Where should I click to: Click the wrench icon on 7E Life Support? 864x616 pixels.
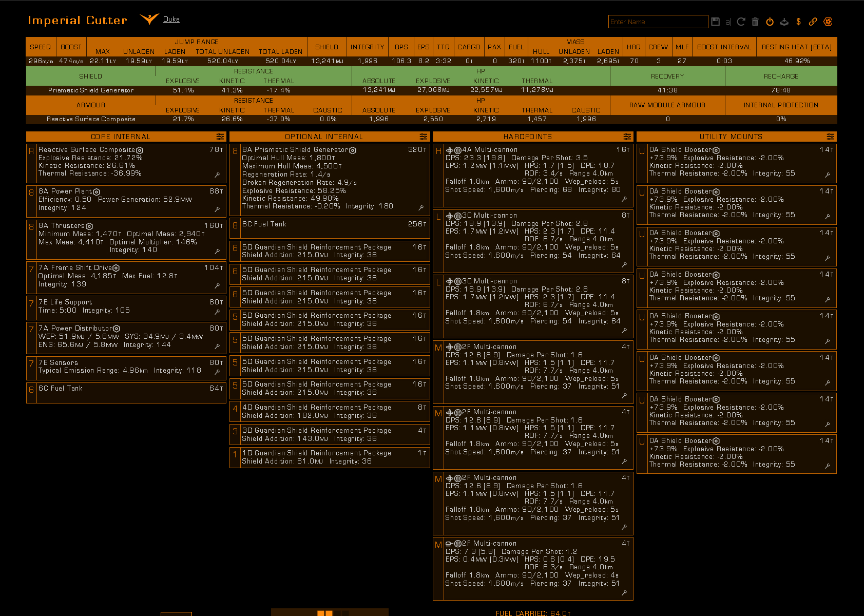(217, 312)
